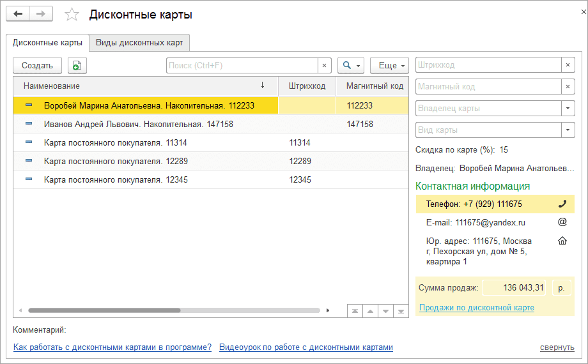
Task: Click the copy-create icon next to Создать
Action: click(77, 65)
